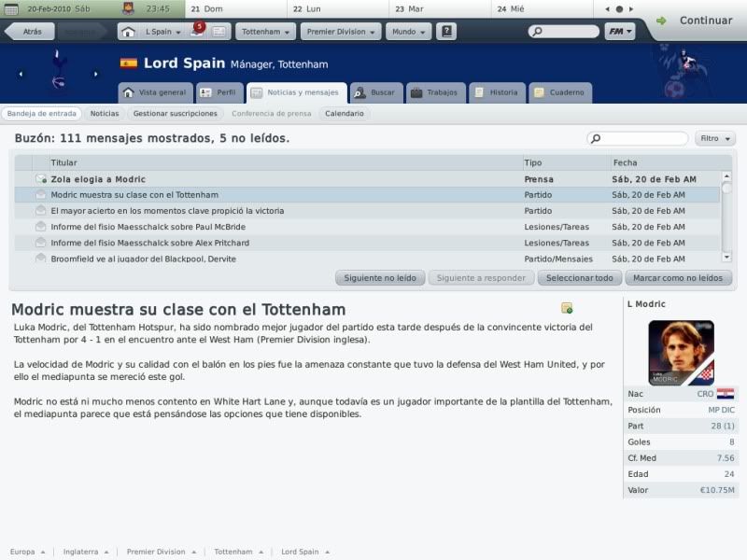This screenshot has height=560, width=747.
Task: Click scroll-down arrow of message list
Action: point(726,258)
